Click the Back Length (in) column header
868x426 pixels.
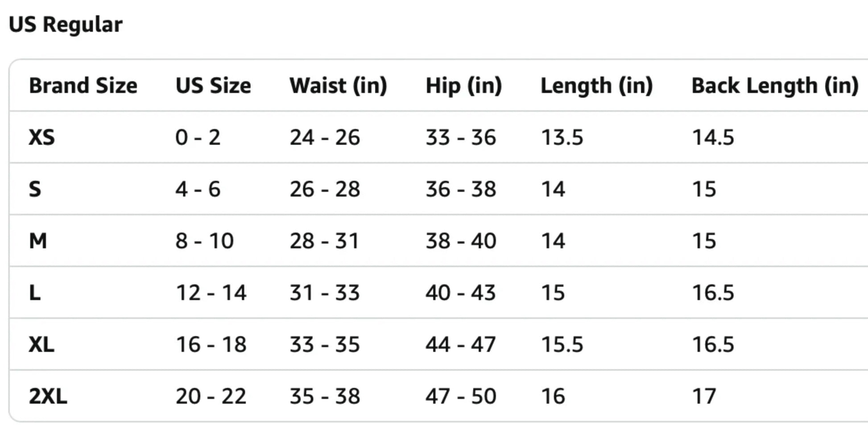coord(775,85)
